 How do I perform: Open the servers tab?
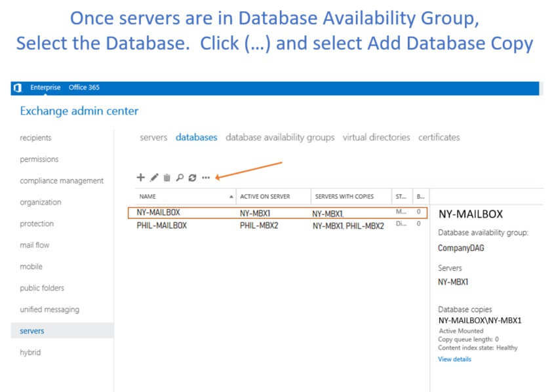pos(153,137)
